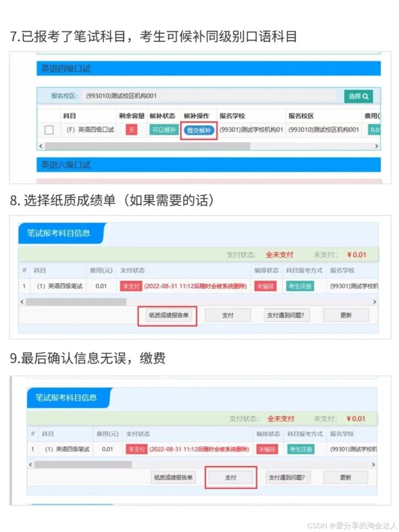Click red 未支付 tag in step 8 table

(x=131, y=286)
